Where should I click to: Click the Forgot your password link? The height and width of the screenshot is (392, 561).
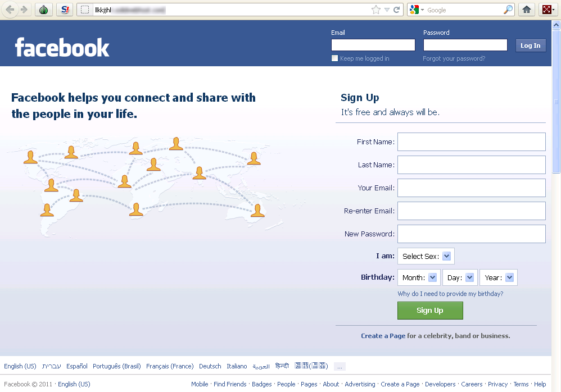tap(454, 58)
